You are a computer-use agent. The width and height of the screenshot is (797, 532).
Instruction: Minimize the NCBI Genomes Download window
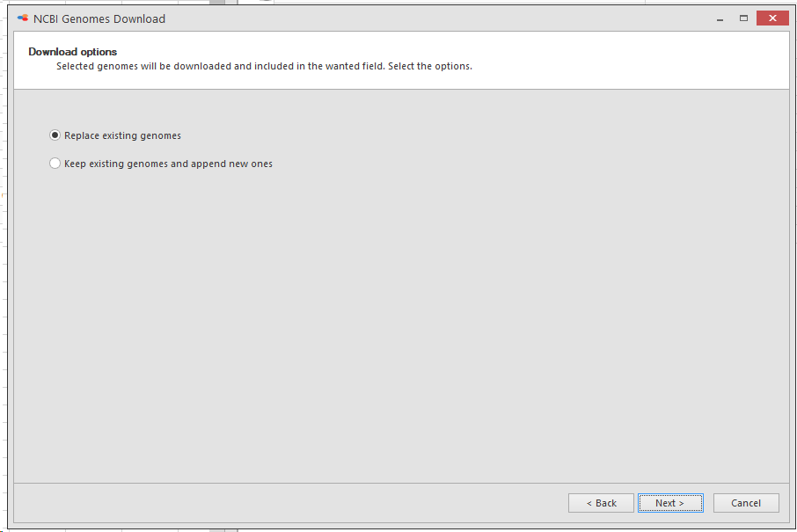pos(720,18)
